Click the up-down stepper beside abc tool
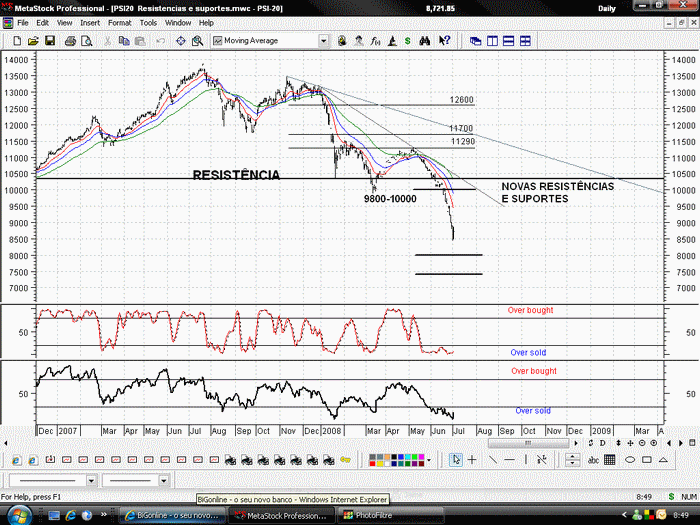Image resolution: width=700 pixels, height=525 pixels. coord(572,460)
